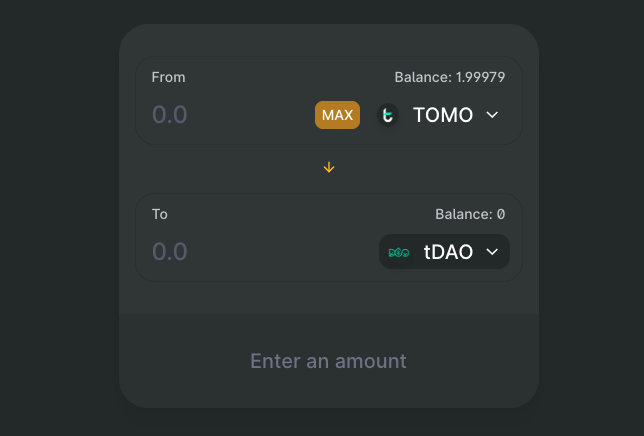Screen dimensions: 644x436
Task: Click the tDAO token name label
Action: tap(448, 252)
